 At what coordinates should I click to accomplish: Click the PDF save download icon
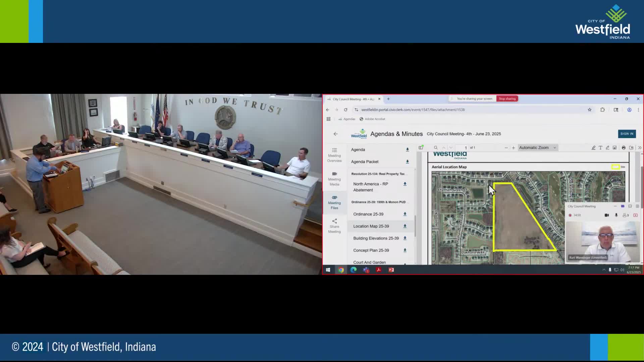(x=631, y=148)
